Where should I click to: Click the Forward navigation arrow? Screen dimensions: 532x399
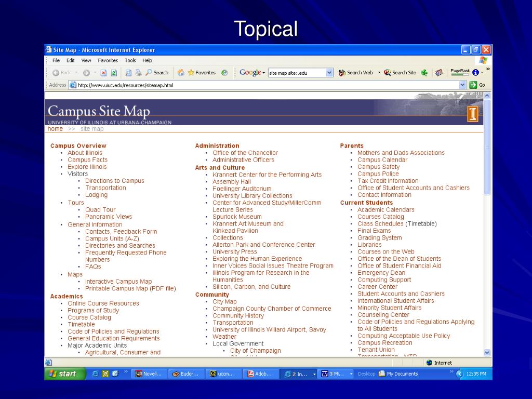click(x=87, y=73)
